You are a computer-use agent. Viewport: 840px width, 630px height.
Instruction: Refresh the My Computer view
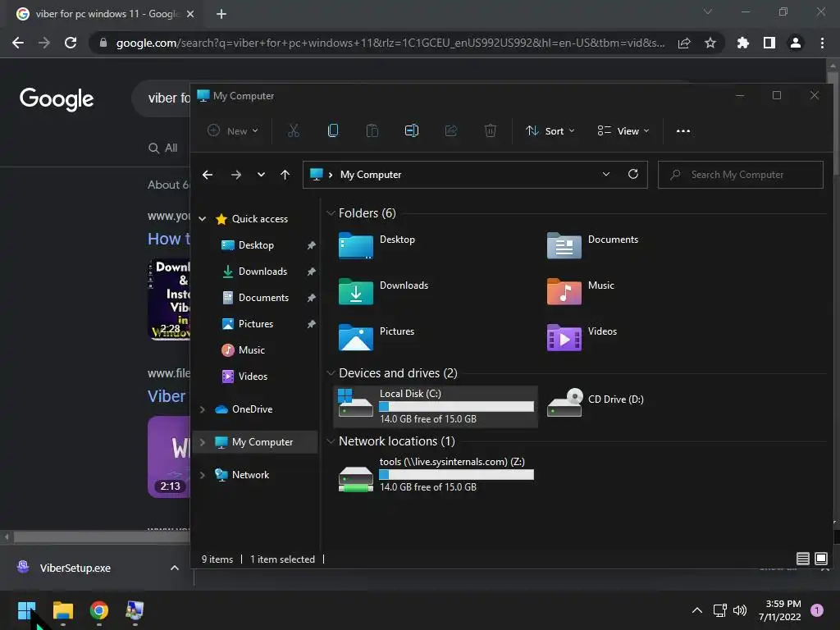[633, 174]
